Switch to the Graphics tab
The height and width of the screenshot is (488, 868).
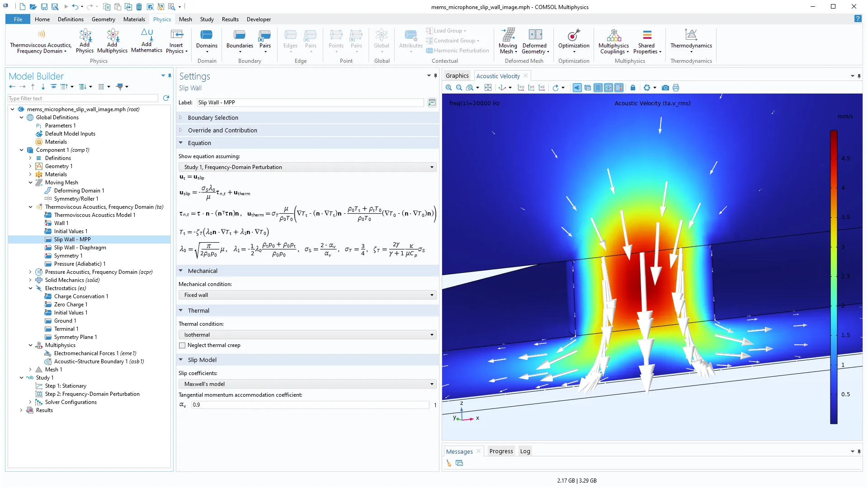457,76
